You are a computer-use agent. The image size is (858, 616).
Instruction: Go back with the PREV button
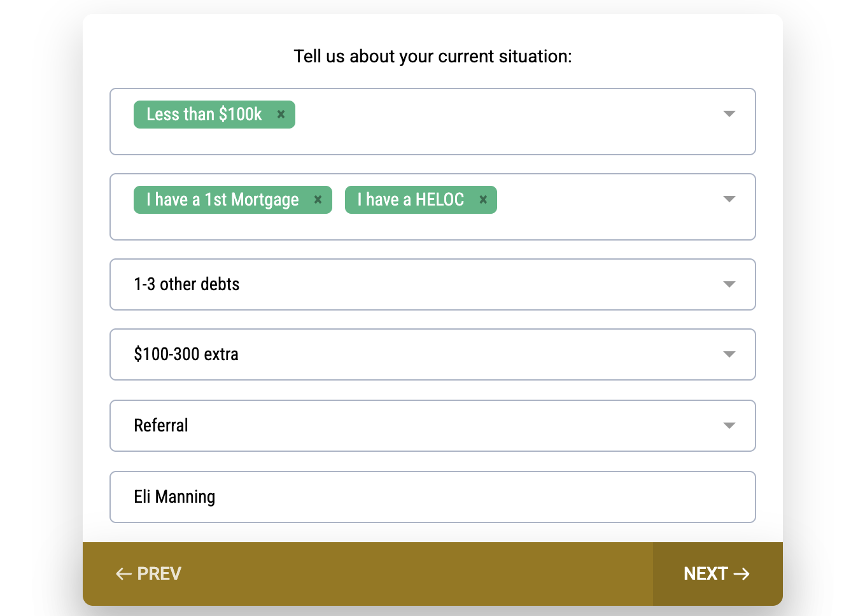(149, 574)
